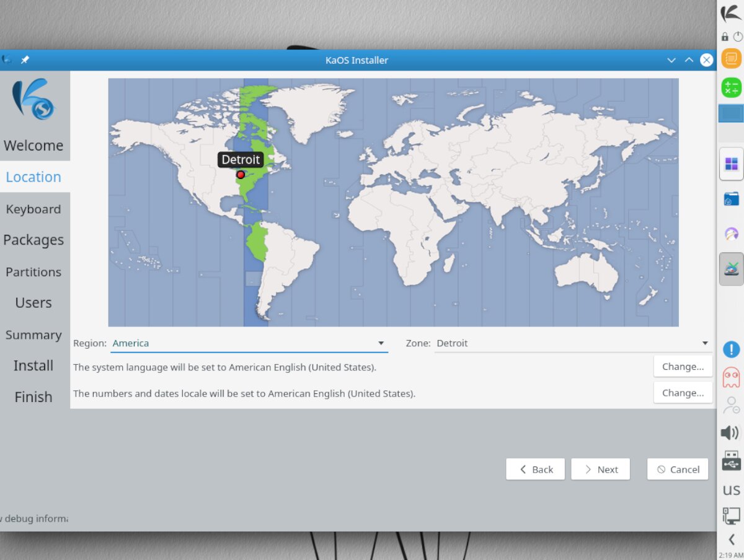The height and width of the screenshot is (560, 744).
Task: Open the blue exclamation notification icon
Action: (731, 349)
